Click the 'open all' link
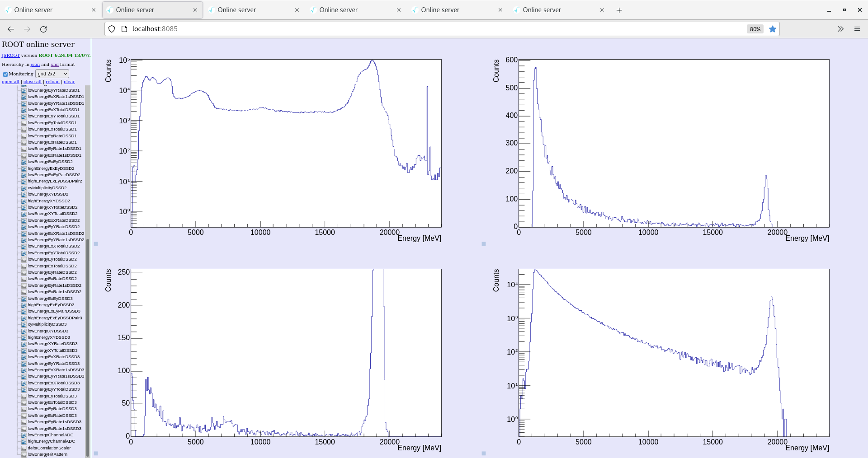Screen dimensions: 868x458 click(x=10, y=82)
